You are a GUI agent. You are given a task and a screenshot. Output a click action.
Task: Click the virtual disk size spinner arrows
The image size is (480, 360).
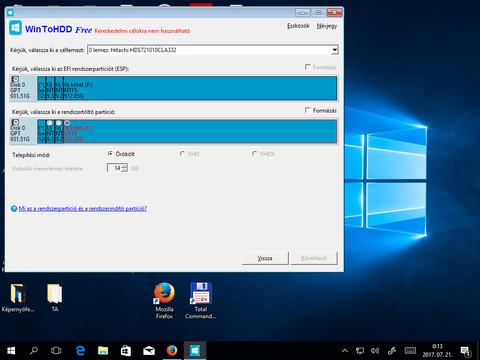click(x=124, y=168)
